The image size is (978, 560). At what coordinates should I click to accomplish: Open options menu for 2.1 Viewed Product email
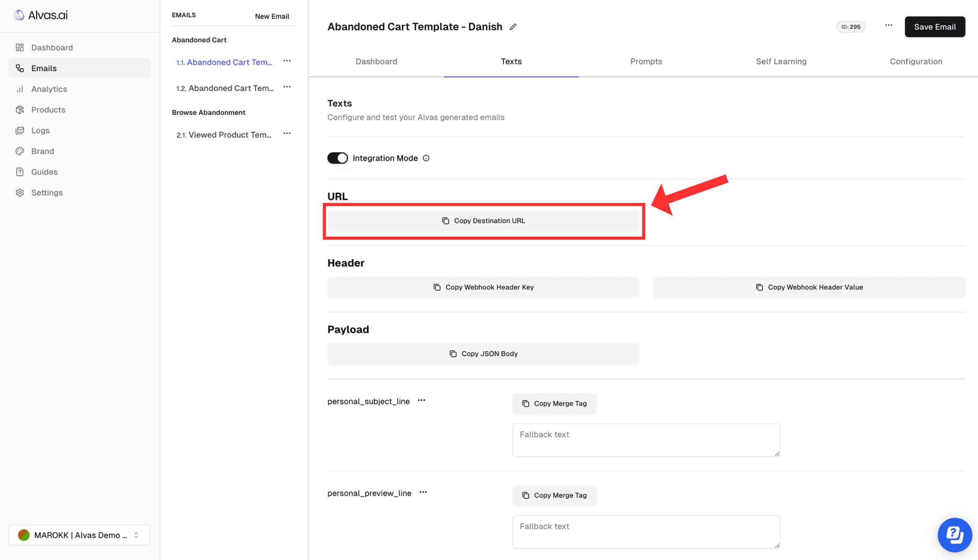pos(287,134)
